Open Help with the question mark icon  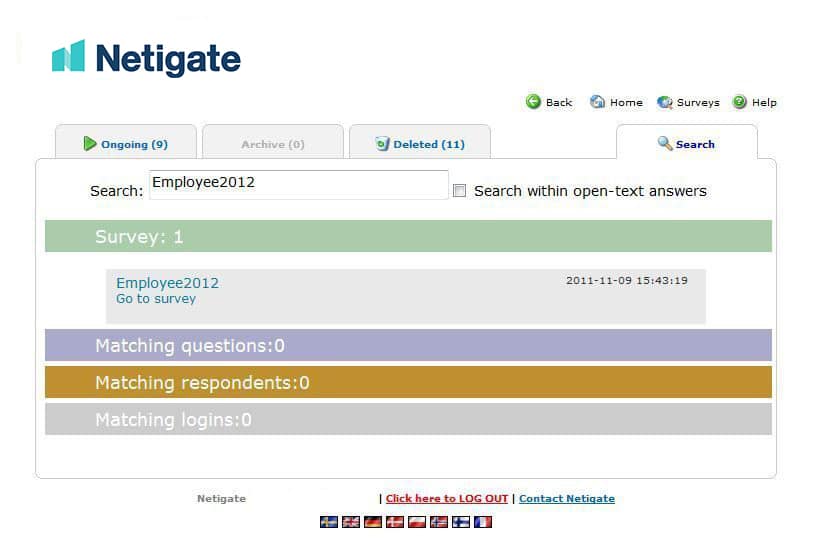[739, 102]
